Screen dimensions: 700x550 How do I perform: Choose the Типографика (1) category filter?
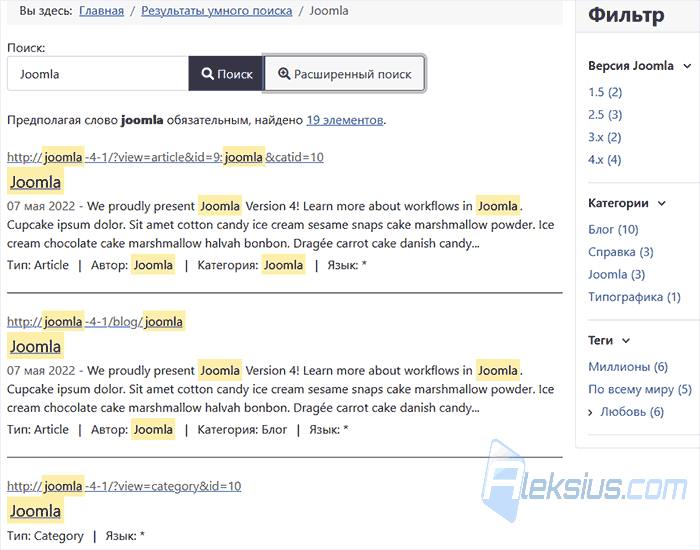click(x=634, y=297)
